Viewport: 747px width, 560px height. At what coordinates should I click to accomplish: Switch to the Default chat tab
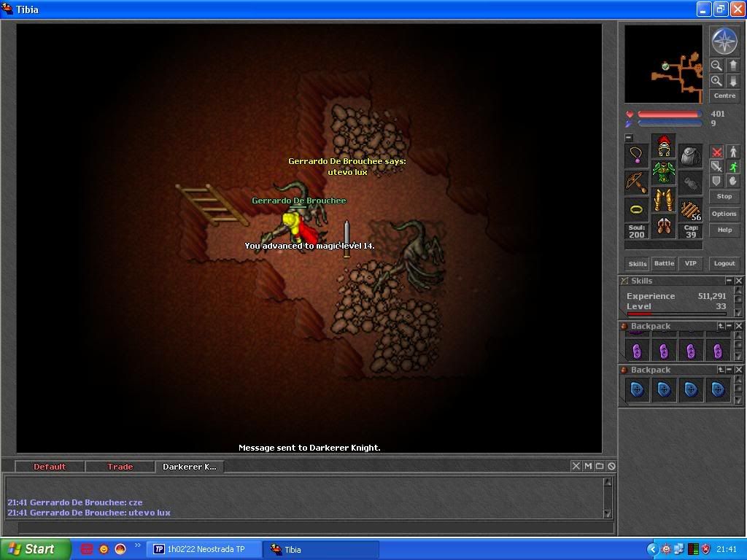pos(50,467)
